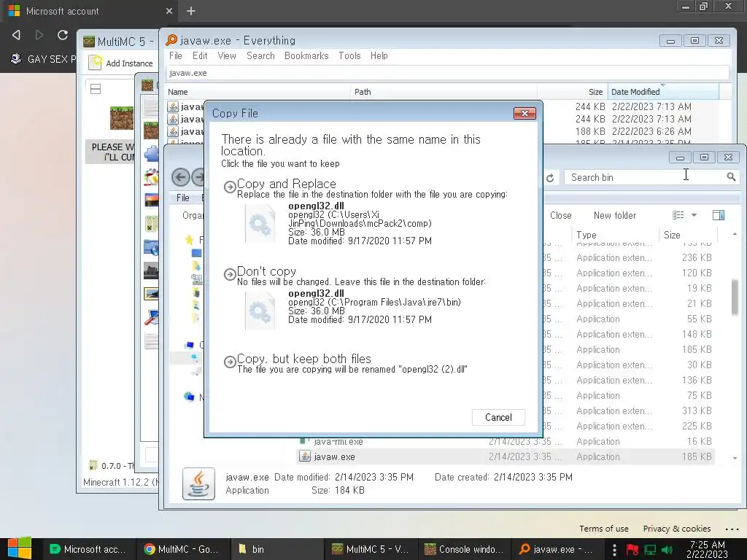Show hidden tray icons
747x560 pixels.
tap(614, 550)
